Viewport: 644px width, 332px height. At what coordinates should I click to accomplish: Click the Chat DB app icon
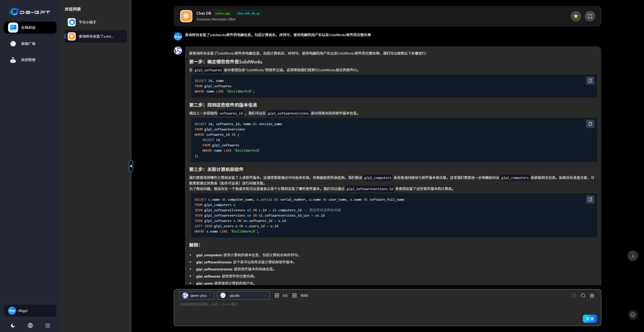186,16
